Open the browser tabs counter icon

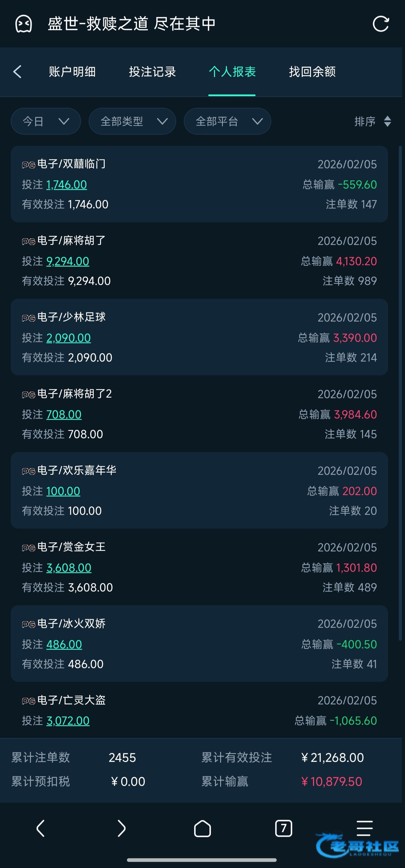click(283, 828)
